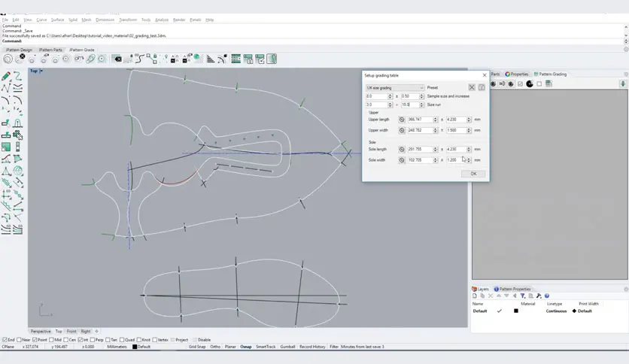Screen dimensions: 629x364
Task: Click the black delete-tag icon in toolbar
Action: (x=117, y=59)
